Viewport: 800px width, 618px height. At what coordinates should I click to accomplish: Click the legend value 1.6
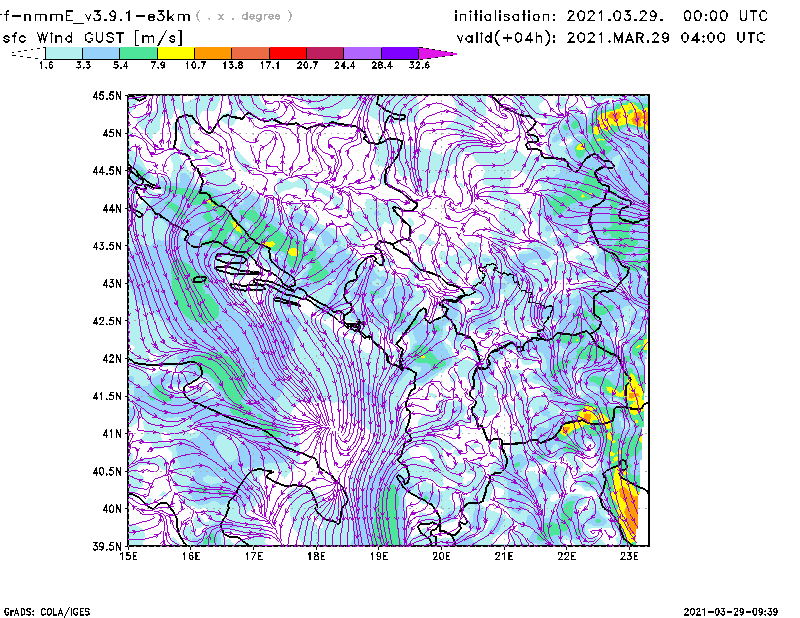click(46, 65)
